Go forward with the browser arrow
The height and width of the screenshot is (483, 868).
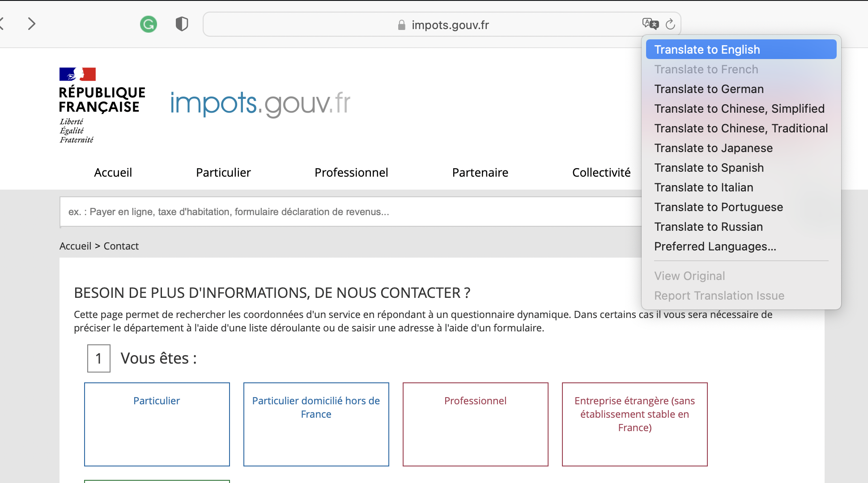pos(31,24)
